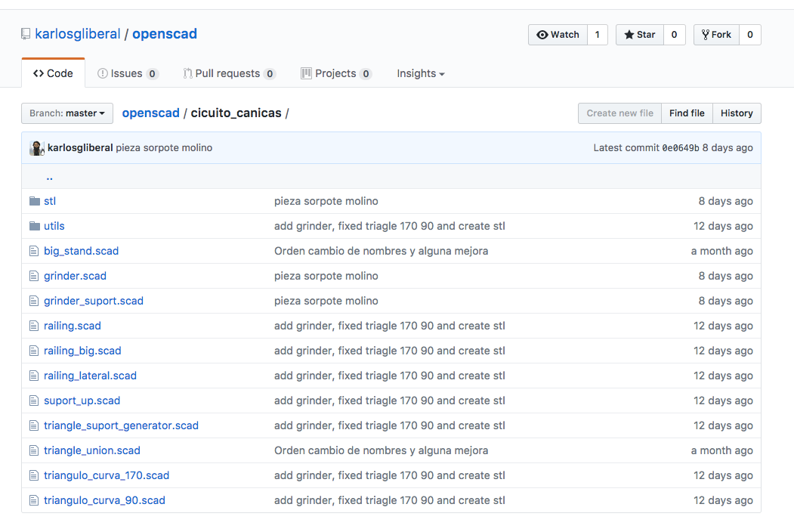
Task: Open the watchers count 1
Action: click(x=598, y=35)
